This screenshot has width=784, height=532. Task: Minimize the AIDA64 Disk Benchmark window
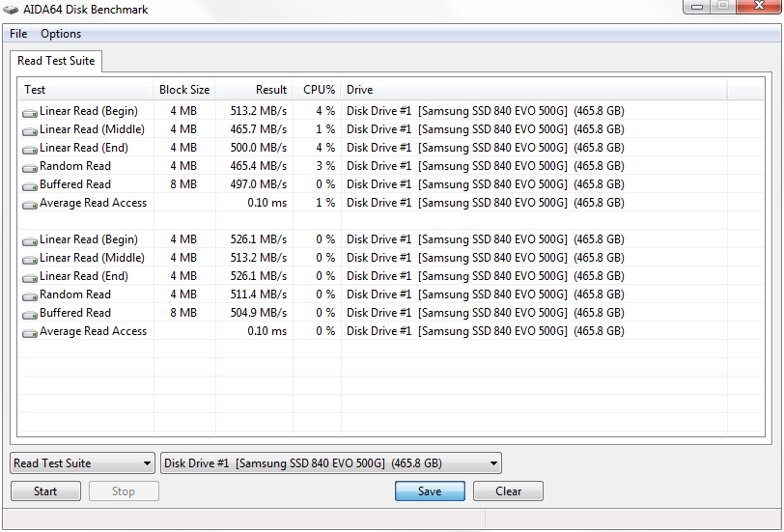click(698, 6)
